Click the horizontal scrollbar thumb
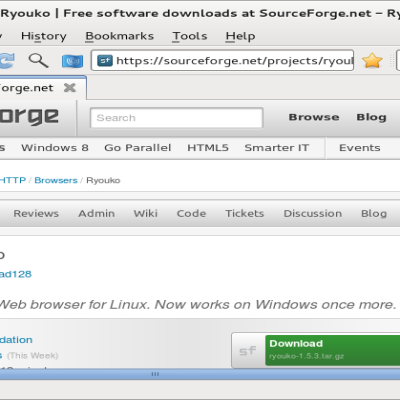Screen dimensions: 400x400 (x=200, y=374)
